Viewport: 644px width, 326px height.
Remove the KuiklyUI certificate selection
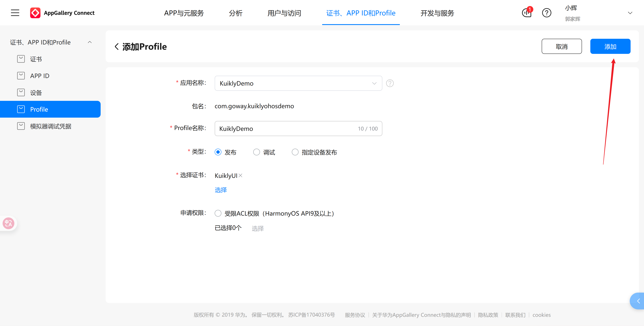click(x=240, y=175)
